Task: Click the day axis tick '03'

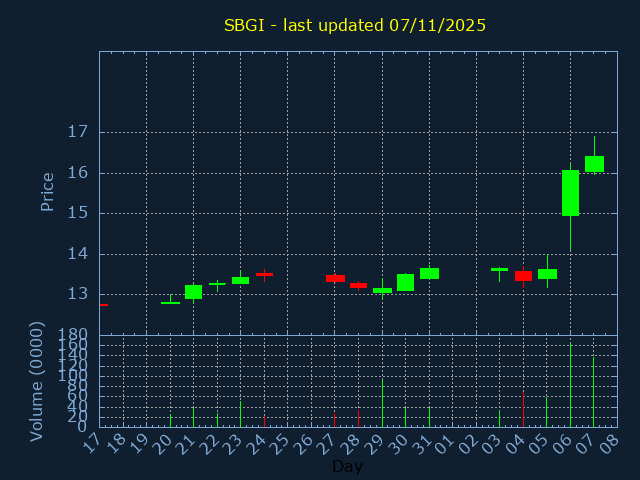Action: pyautogui.click(x=491, y=443)
